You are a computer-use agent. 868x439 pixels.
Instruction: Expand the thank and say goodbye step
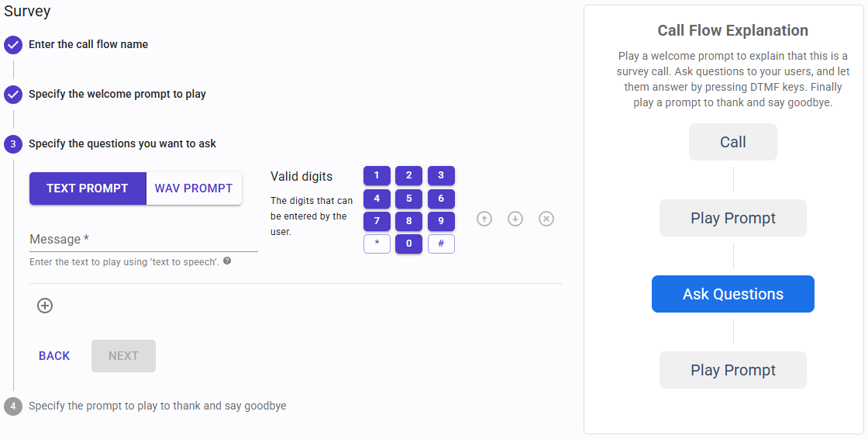coord(157,406)
